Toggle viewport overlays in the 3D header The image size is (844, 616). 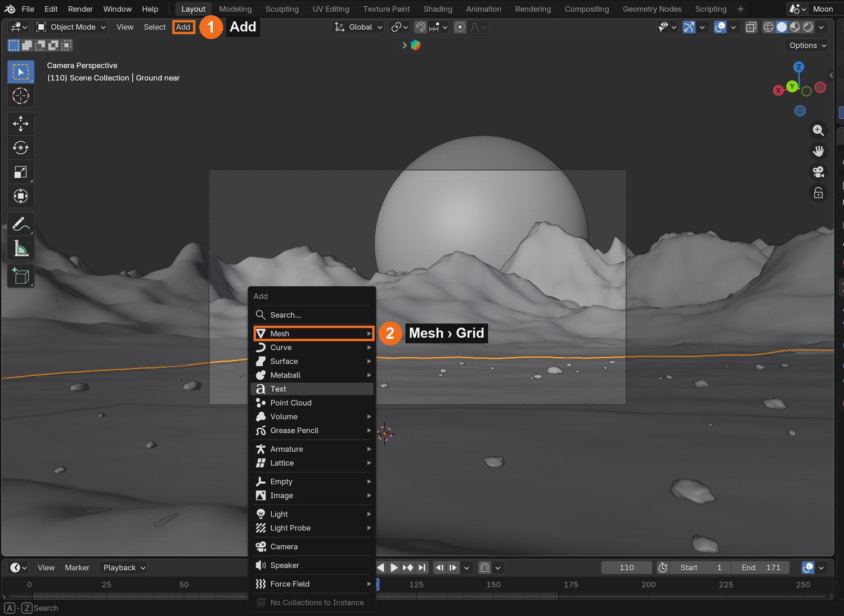click(x=720, y=27)
